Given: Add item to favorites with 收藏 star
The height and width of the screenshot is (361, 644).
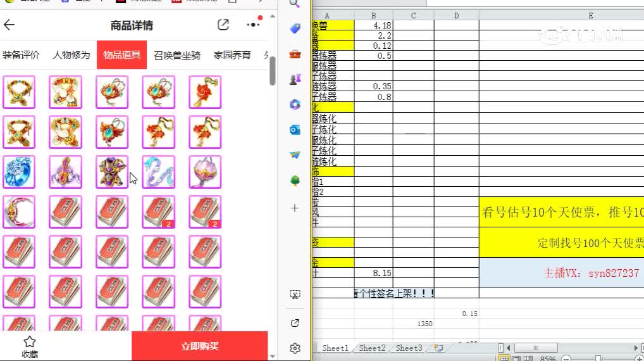Looking at the screenshot, I should tap(30, 346).
